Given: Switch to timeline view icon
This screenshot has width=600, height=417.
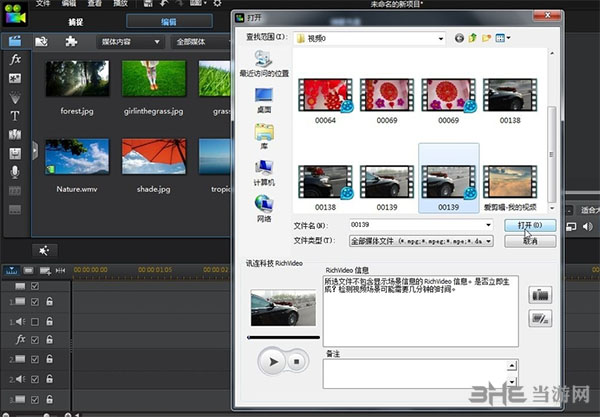Looking at the screenshot, I should (11, 270).
